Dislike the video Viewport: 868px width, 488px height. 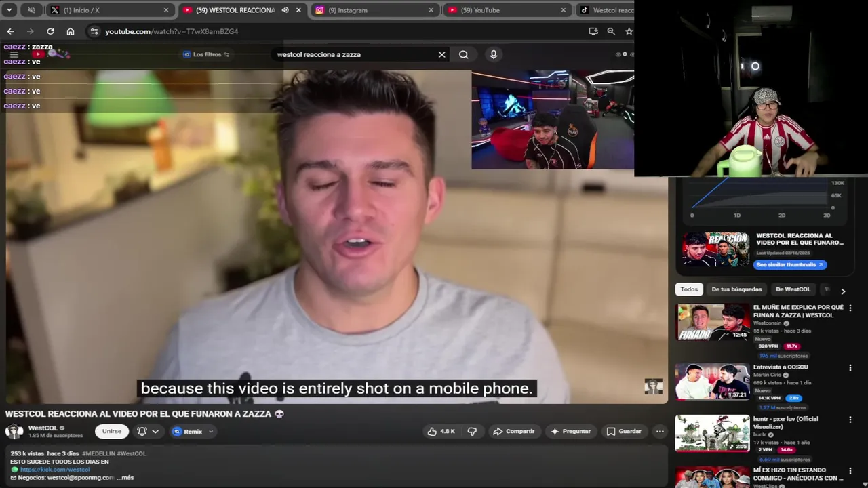[x=473, y=431]
